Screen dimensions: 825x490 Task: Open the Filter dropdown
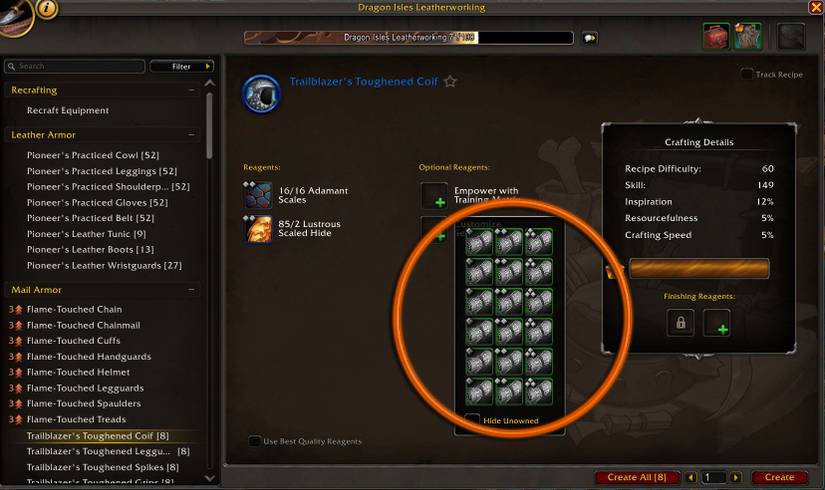click(x=182, y=66)
